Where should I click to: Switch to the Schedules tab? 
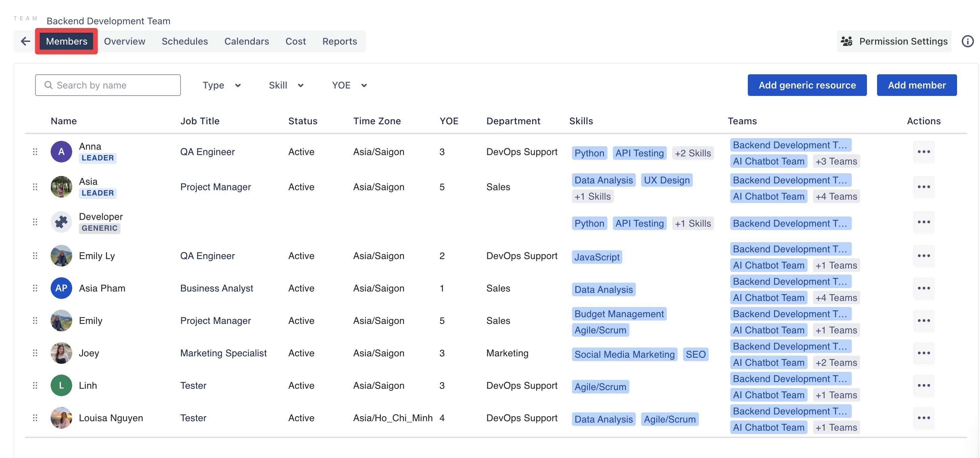pyautogui.click(x=185, y=41)
